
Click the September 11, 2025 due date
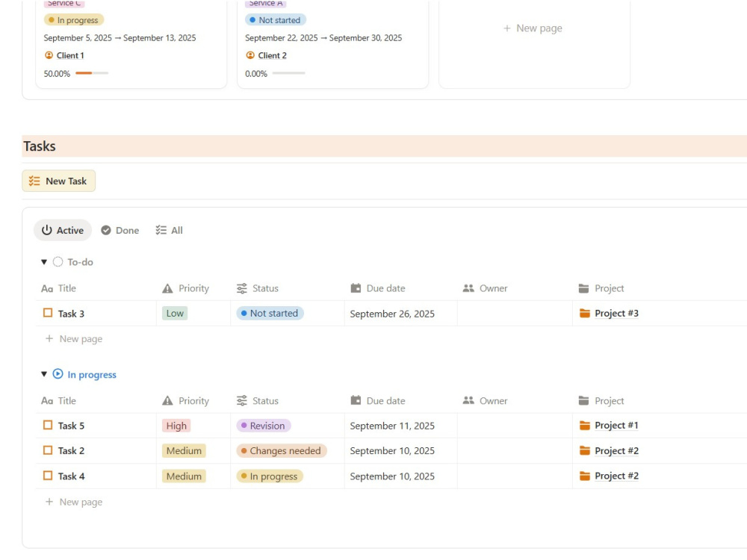pos(392,426)
